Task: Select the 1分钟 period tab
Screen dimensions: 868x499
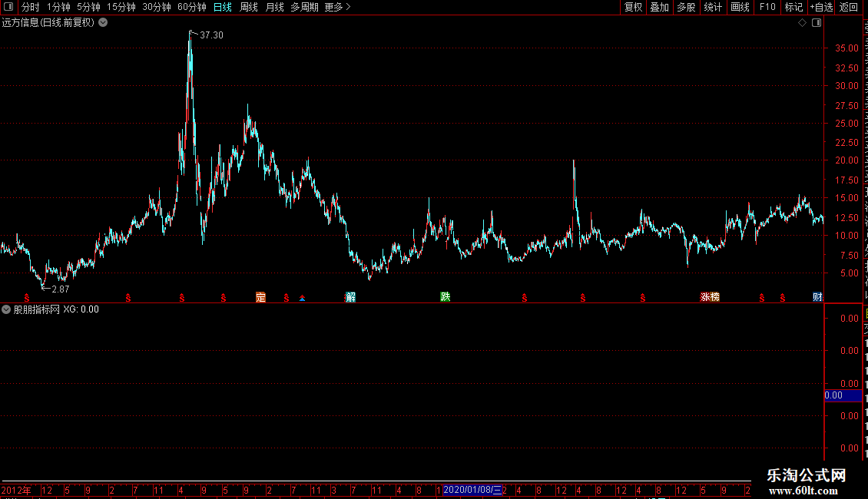Action: [x=58, y=7]
